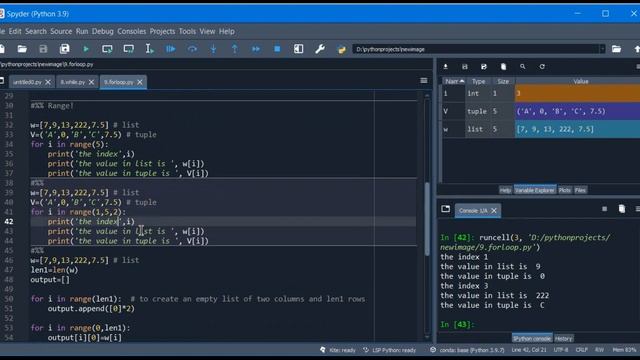This screenshot has height=360, width=640.
Task: Interrupt kernel in the console
Action: coord(604,209)
